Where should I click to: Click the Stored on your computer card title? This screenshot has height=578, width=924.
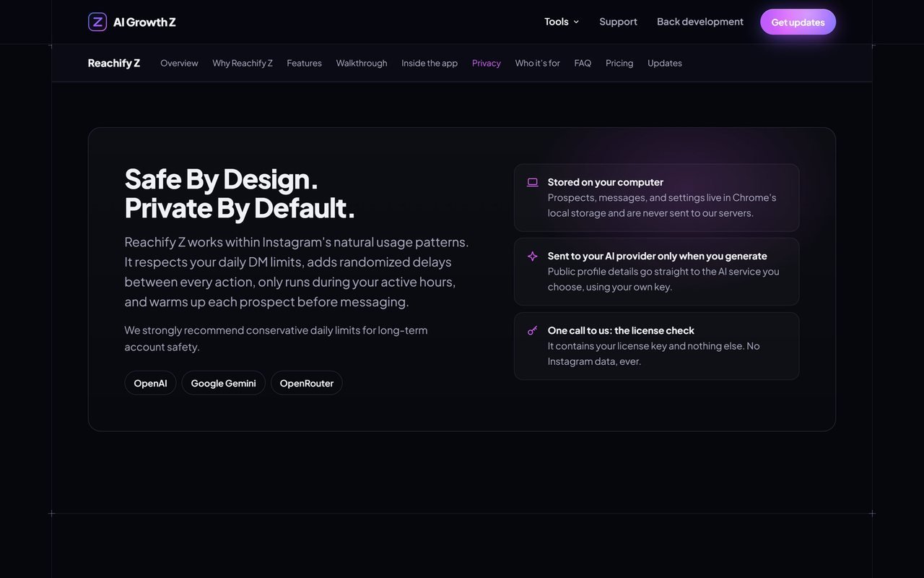(605, 182)
